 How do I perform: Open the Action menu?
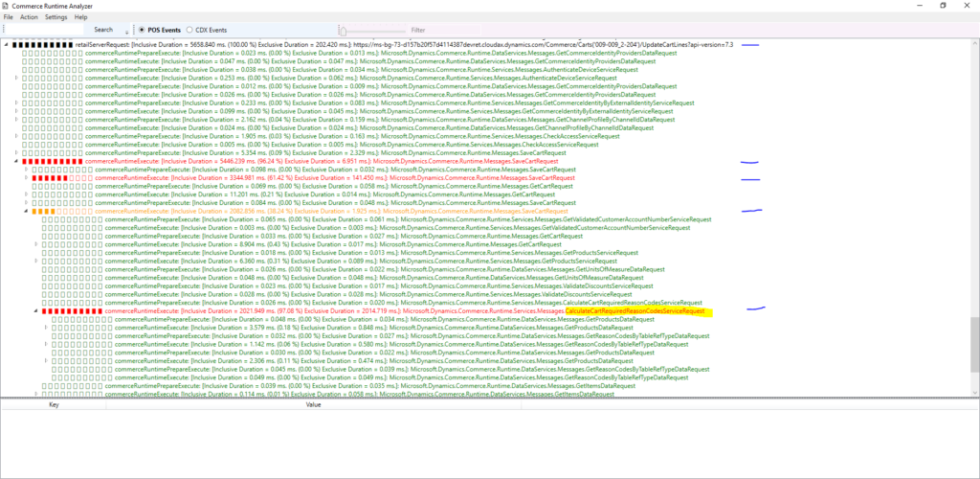coord(29,17)
